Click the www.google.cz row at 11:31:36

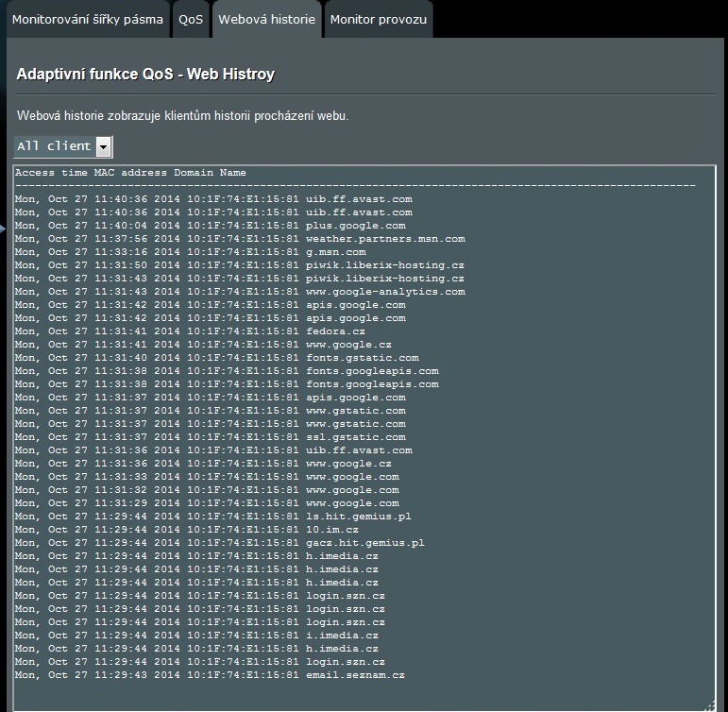pyautogui.click(x=203, y=464)
